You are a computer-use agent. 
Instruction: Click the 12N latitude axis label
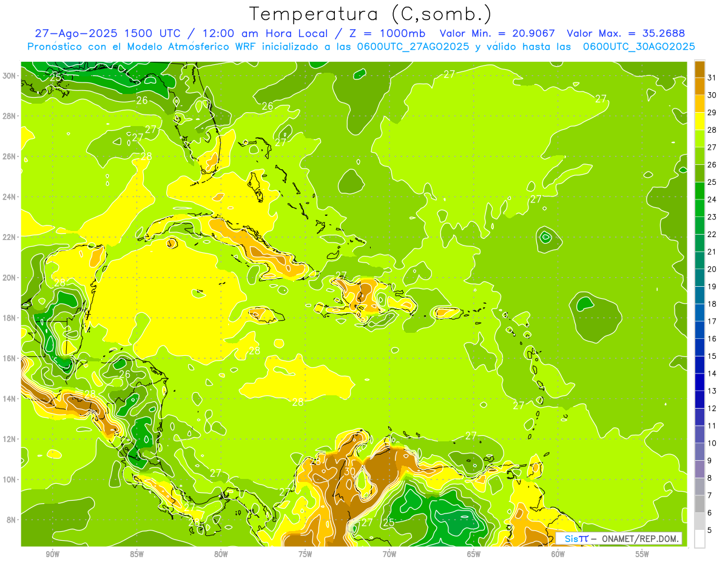pyautogui.click(x=10, y=439)
